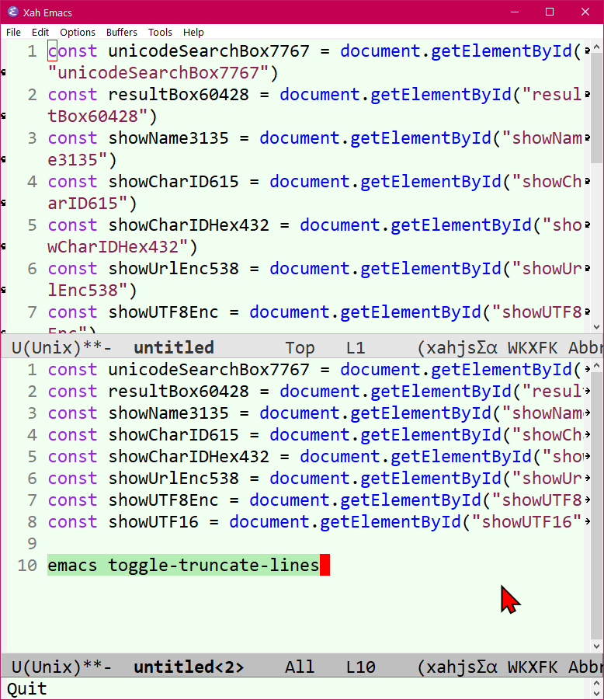
Task: Click 'unicodeSearchBox7767' variable in top pane line 1
Action: point(209,51)
